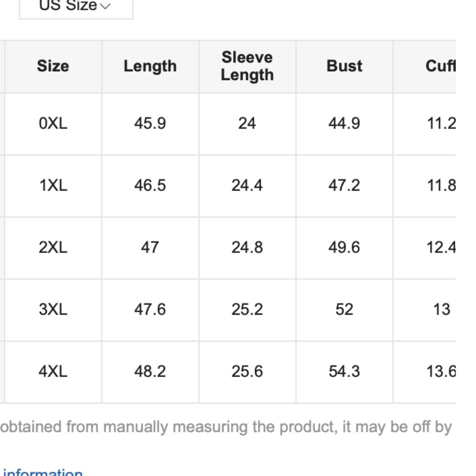Click the 49.6 bust value for 2XL
The width and height of the screenshot is (476, 476).
pyautogui.click(x=344, y=248)
